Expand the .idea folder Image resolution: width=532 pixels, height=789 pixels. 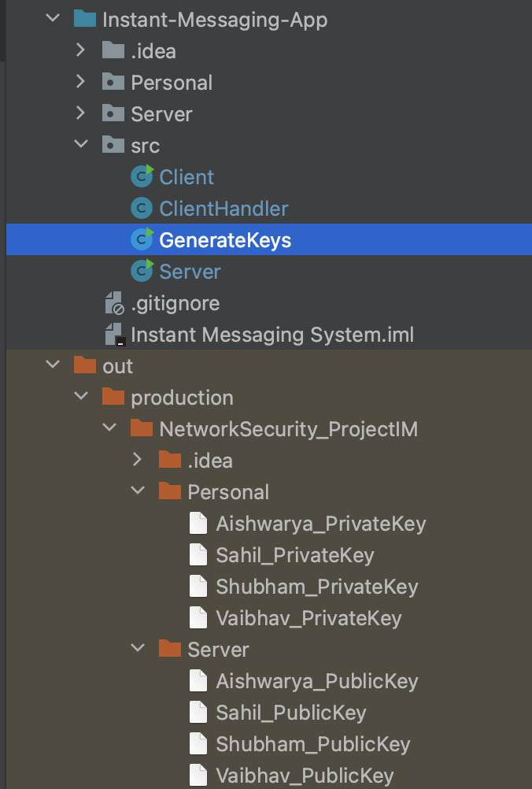pyautogui.click(x=80, y=50)
